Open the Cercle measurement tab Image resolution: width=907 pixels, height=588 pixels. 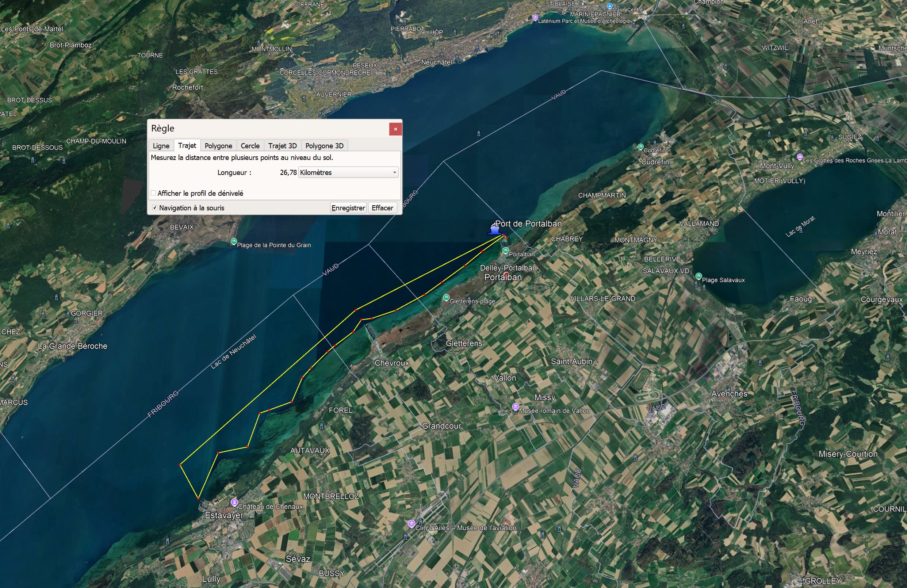[x=250, y=146]
